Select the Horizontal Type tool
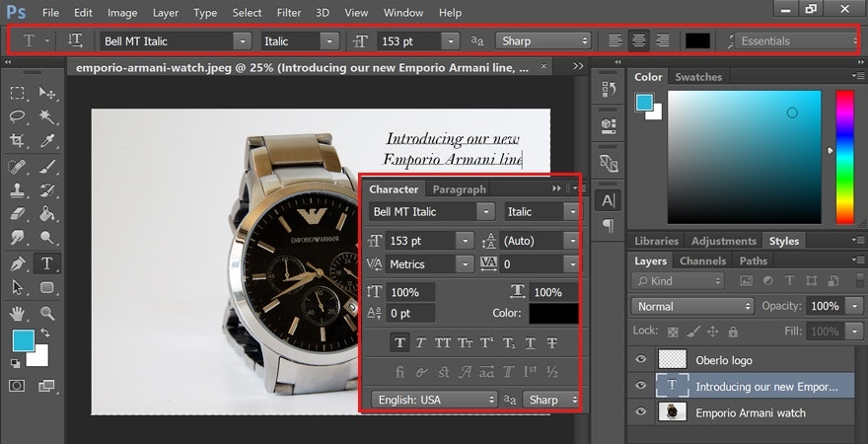The image size is (868, 444). (46, 263)
